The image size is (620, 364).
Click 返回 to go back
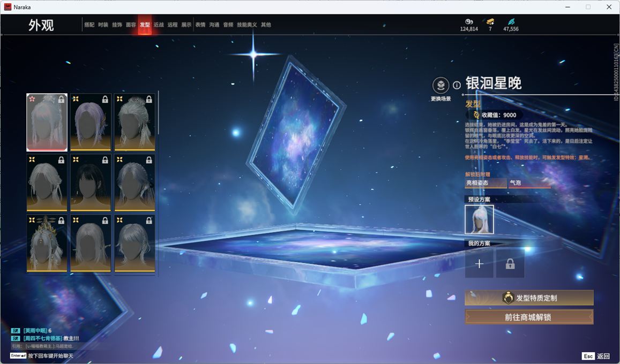click(603, 356)
